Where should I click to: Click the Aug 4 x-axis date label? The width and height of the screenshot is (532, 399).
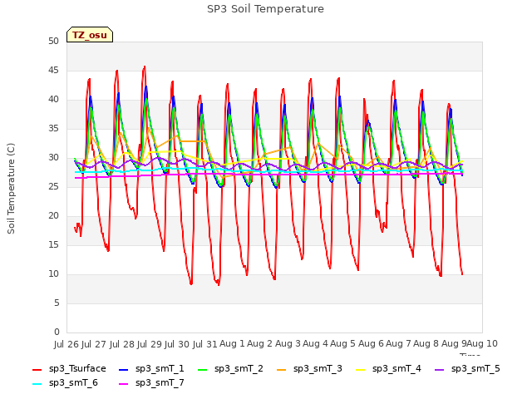click(316, 344)
